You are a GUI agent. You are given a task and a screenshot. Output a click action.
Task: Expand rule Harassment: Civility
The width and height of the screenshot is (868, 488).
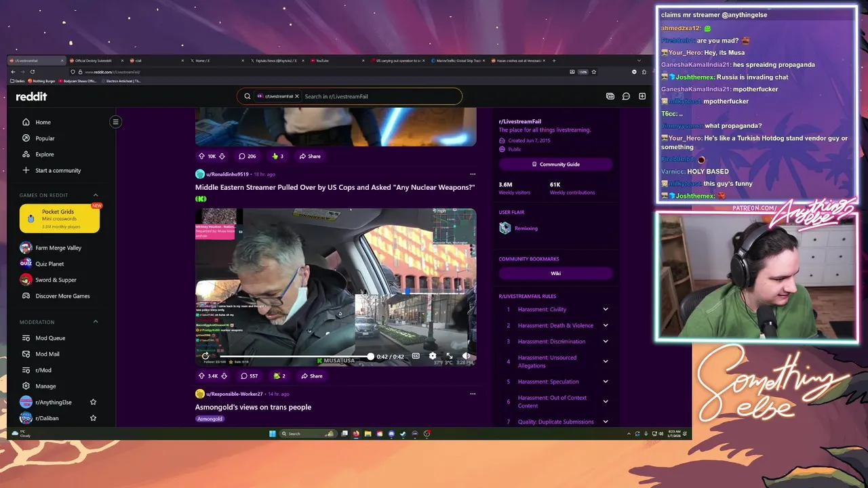[606, 309]
